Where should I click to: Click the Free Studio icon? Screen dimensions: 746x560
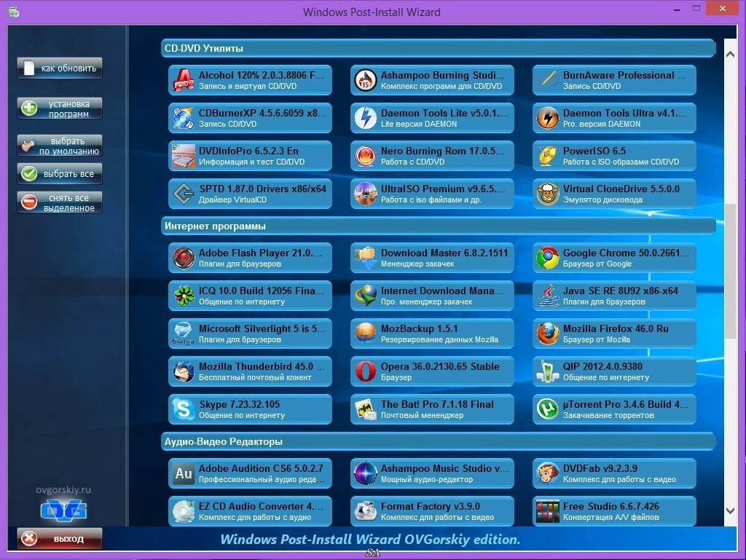[x=548, y=511]
